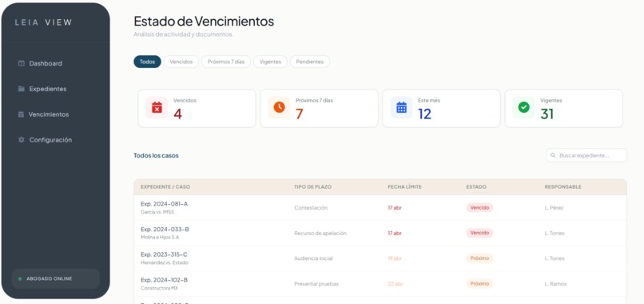This screenshot has width=644, height=304.
Task: Select the Todos filter tab
Action: 147,62
